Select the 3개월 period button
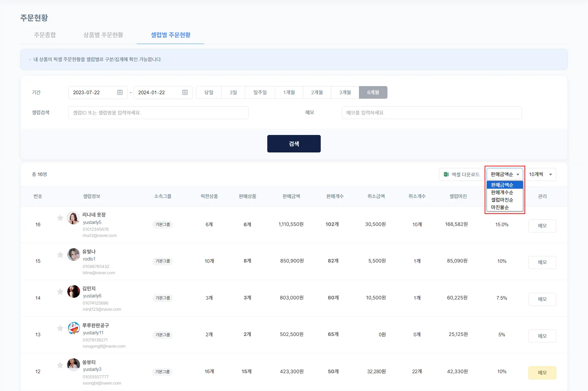588x391 pixels. (x=345, y=92)
